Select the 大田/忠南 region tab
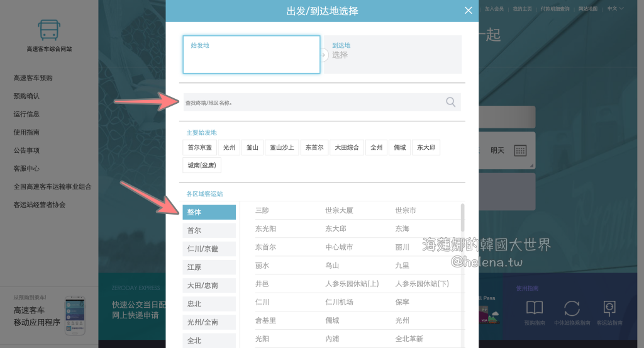Screen dimensions: 644x348 209,286
